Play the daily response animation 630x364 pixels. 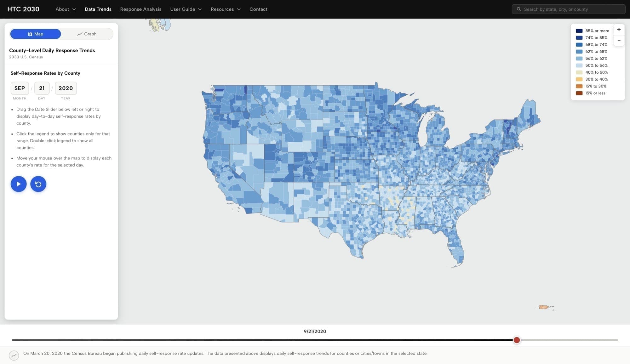click(19, 184)
